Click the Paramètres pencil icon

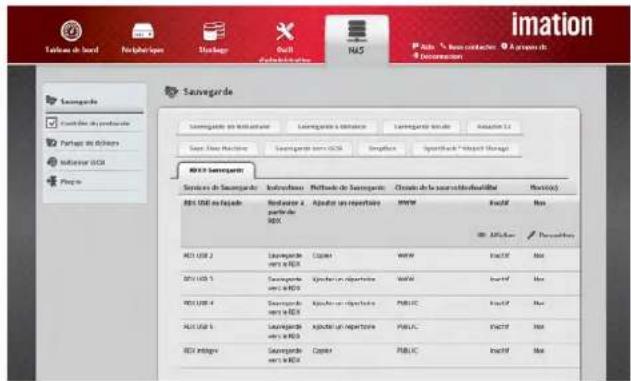click(x=531, y=235)
